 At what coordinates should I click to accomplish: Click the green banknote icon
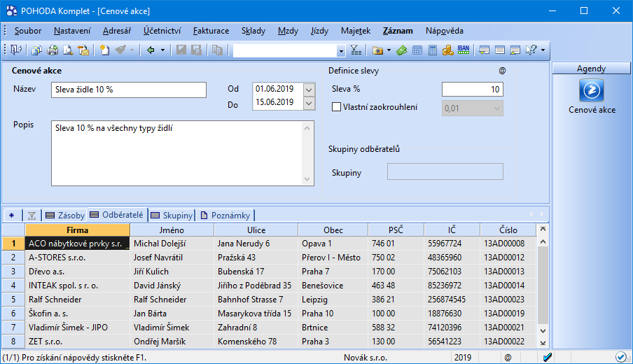[x=402, y=50]
